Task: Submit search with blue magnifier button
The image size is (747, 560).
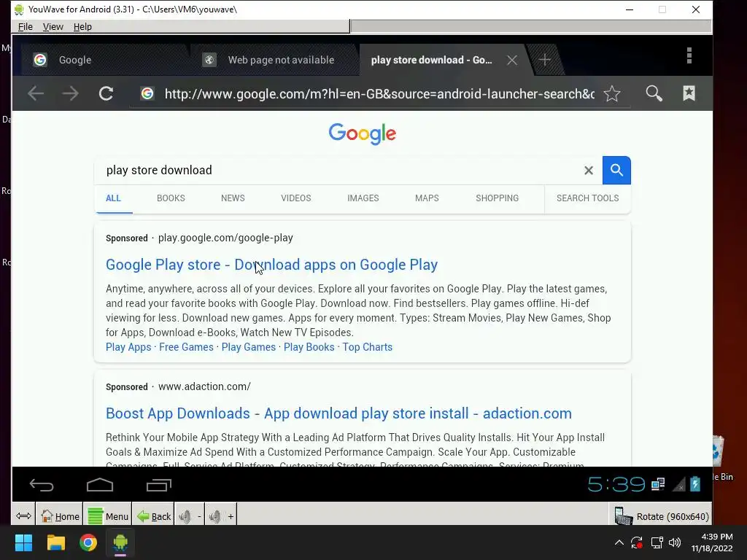Action: click(616, 170)
